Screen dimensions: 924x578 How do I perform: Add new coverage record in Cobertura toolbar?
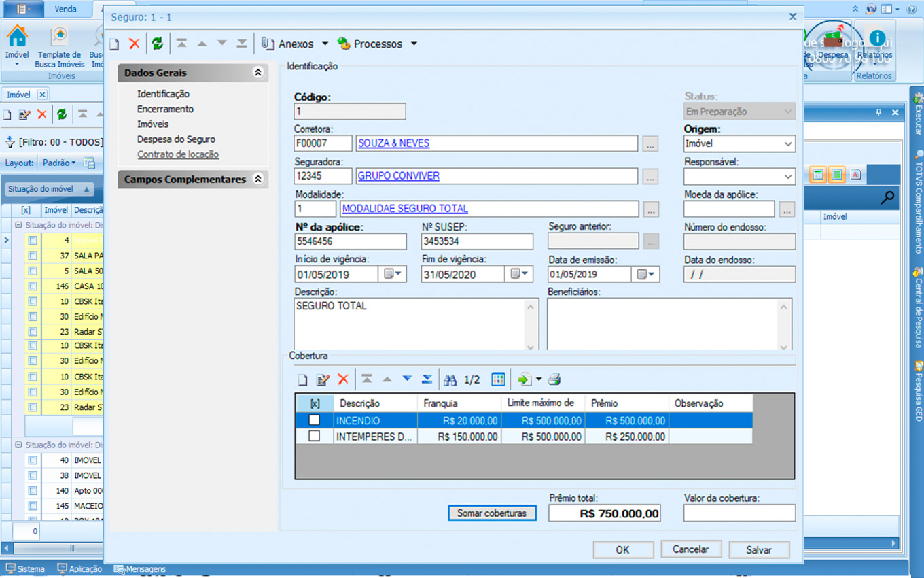coord(303,379)
